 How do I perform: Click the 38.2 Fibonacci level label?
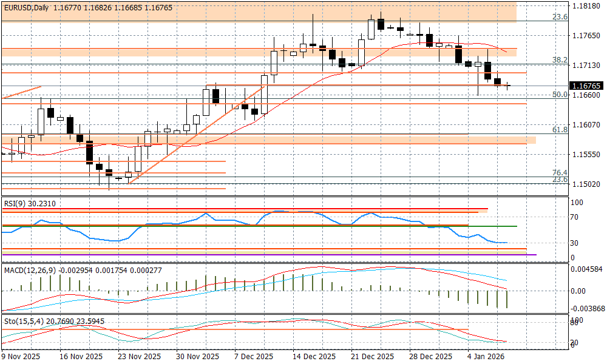[x=559, y=60]
